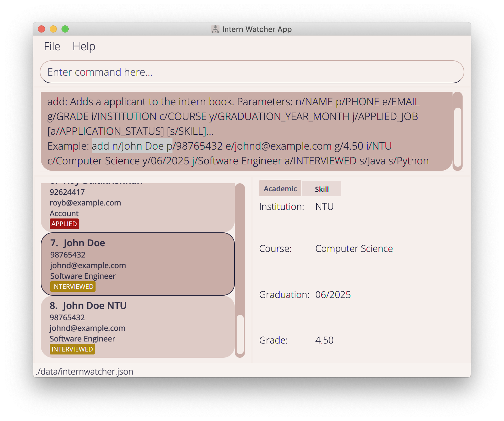The height and width of the screenshot is (421, 504).
Task: Click Software Engineer on the John Doe card
Action: (83, 276)
